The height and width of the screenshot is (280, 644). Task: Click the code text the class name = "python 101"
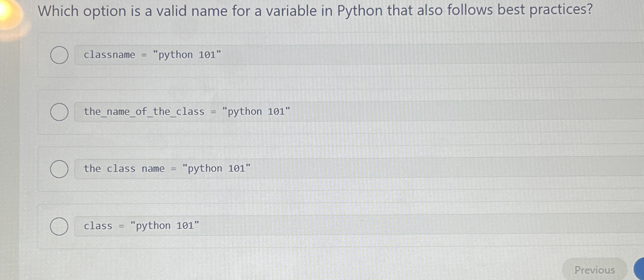(x=167, y=168)
